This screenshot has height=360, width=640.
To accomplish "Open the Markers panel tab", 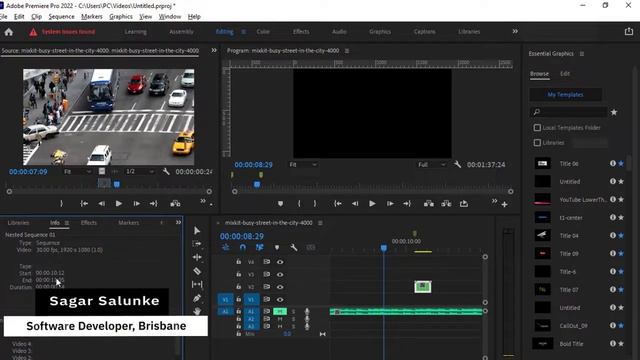I will tap(129, 222).
